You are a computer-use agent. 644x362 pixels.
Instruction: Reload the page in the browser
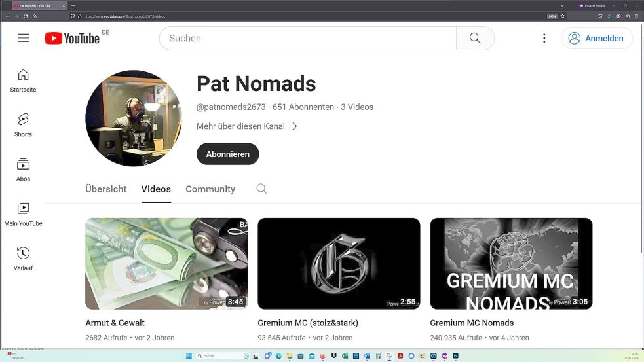tap(26, 16)
